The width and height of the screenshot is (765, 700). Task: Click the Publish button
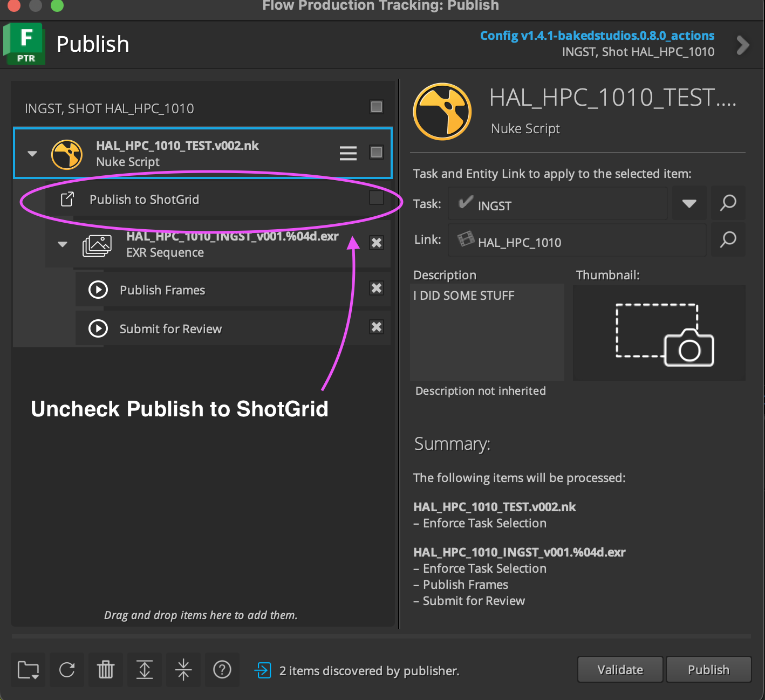[708, 669]
